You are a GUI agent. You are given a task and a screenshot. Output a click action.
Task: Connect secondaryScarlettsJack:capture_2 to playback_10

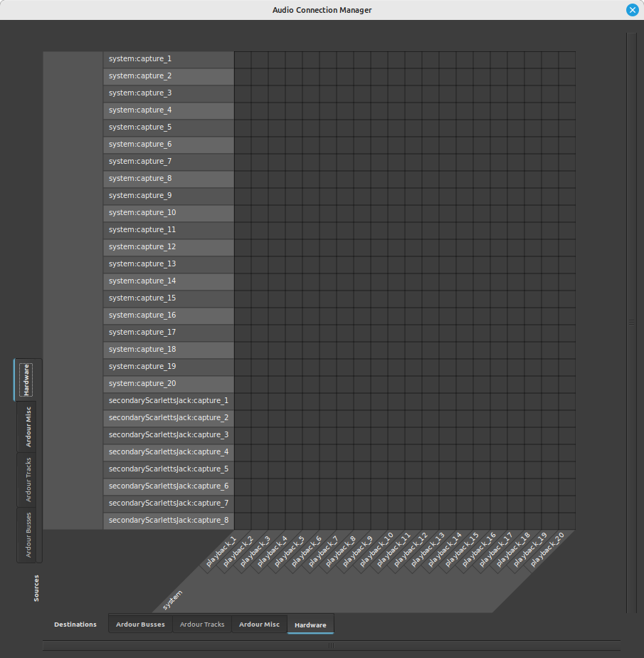tap(397, 417)
